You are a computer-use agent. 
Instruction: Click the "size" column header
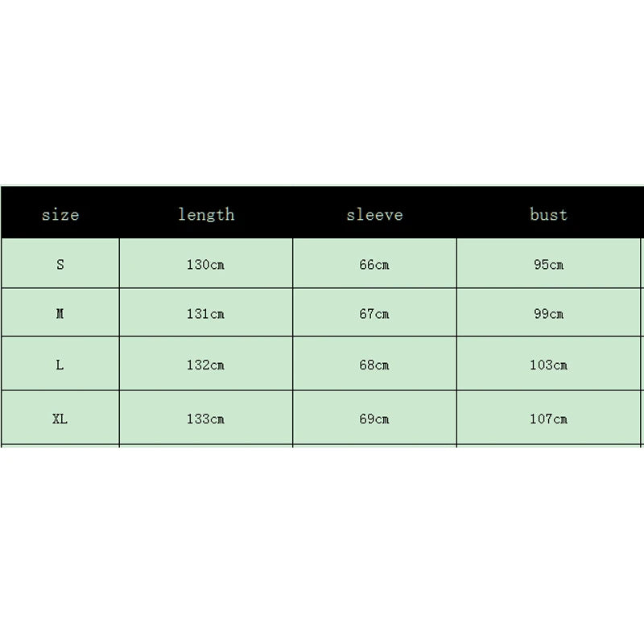tap(60, 214)
